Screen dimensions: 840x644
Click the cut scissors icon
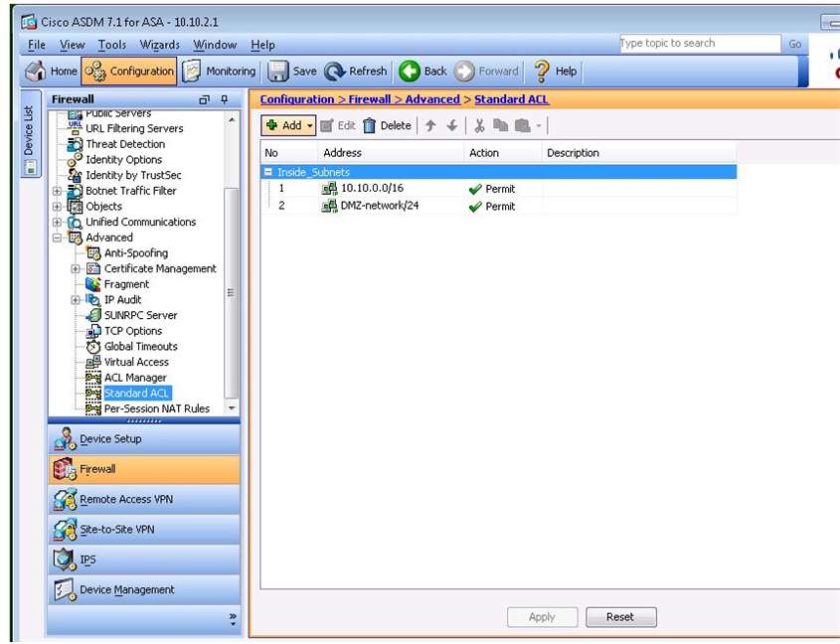point(479,126)
